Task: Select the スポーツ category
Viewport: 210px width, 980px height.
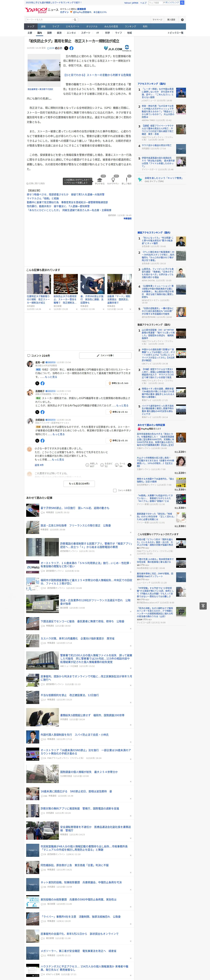Action: [x=86, y=33]
